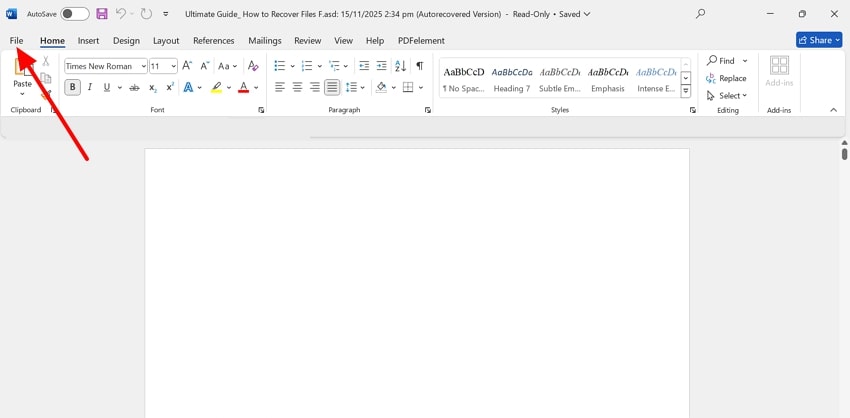The width and height of the screenshot is (850, 418).
Task: Align text to the right
Action: (314, 87)
